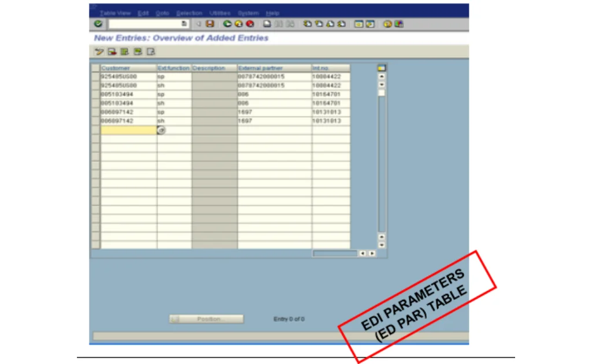Collapse the command field with small arrow

199,24
